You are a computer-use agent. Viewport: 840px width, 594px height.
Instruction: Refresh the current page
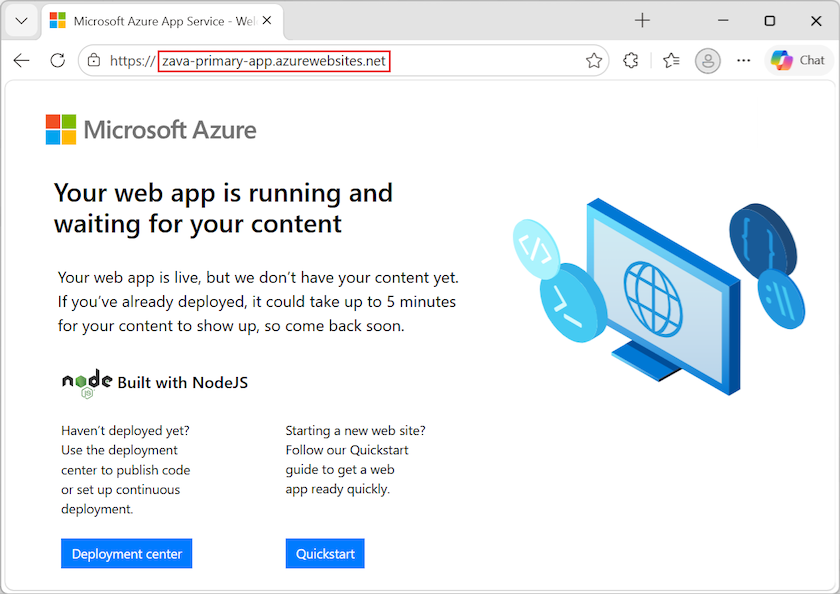point(57,60)
